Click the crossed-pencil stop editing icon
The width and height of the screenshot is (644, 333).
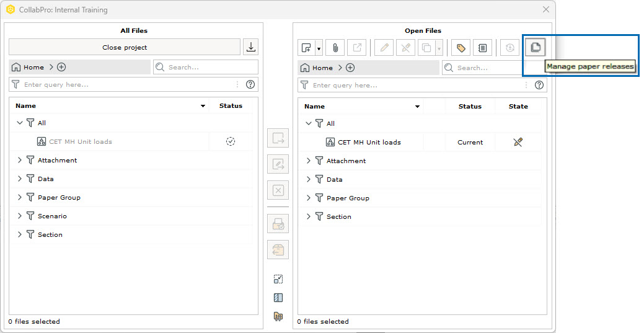[x=406, y=48]
